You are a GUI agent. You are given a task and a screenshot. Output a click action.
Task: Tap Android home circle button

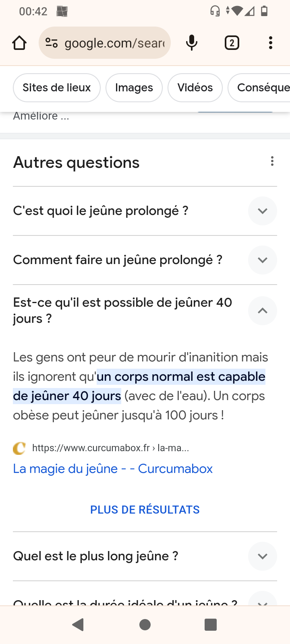pos(145,625)
